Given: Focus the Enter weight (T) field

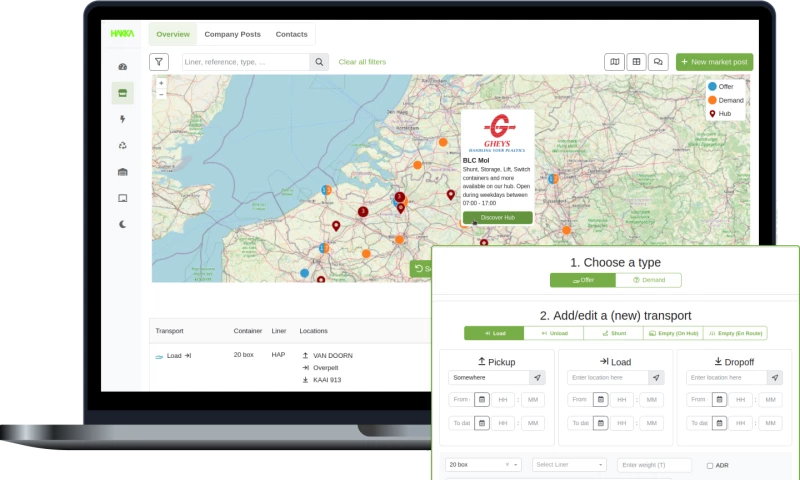Looking at the screenshot, I should coord(655,465).
